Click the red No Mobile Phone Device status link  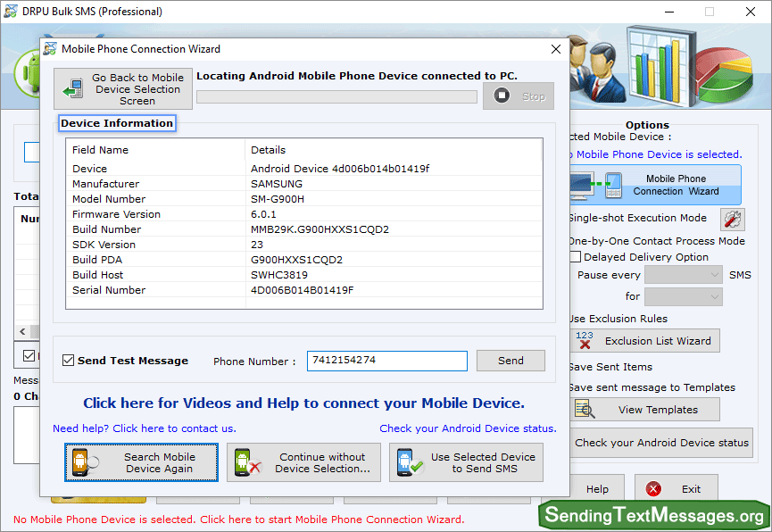tap(239, 520)
